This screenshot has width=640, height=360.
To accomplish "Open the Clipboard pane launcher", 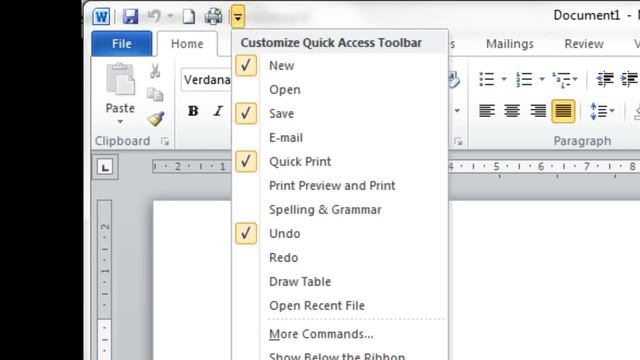I will point(165,142).
